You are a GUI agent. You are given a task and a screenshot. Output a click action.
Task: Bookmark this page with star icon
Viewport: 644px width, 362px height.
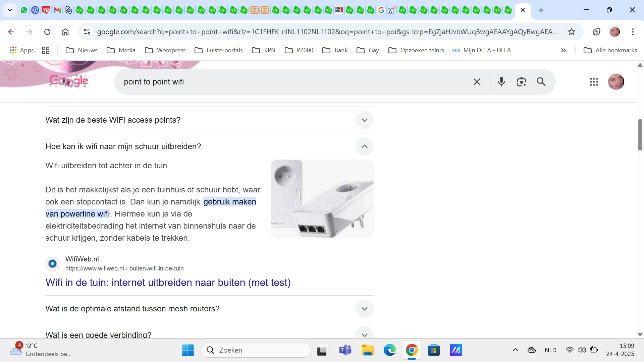point(571,32)
